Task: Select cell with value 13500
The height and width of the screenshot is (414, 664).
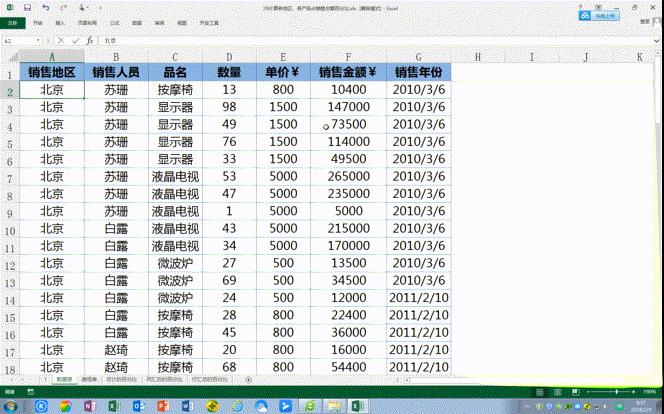Action: click(348, 263)
